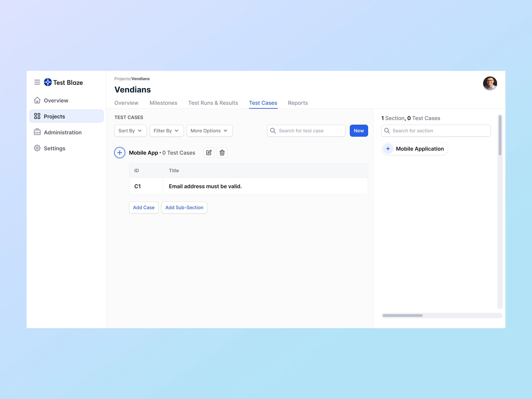Click the blue New button
532x399 pixels.
[x=359, y=131]
